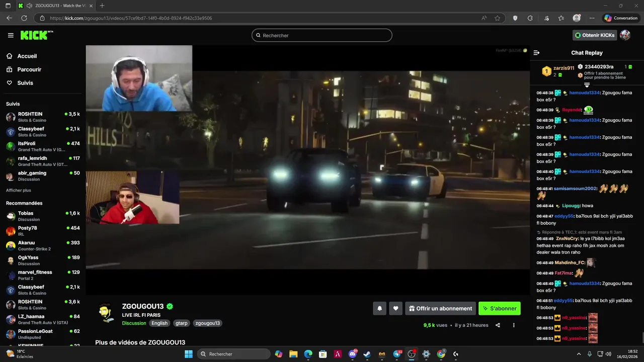Open browser favorites list icon

point(561,18)
